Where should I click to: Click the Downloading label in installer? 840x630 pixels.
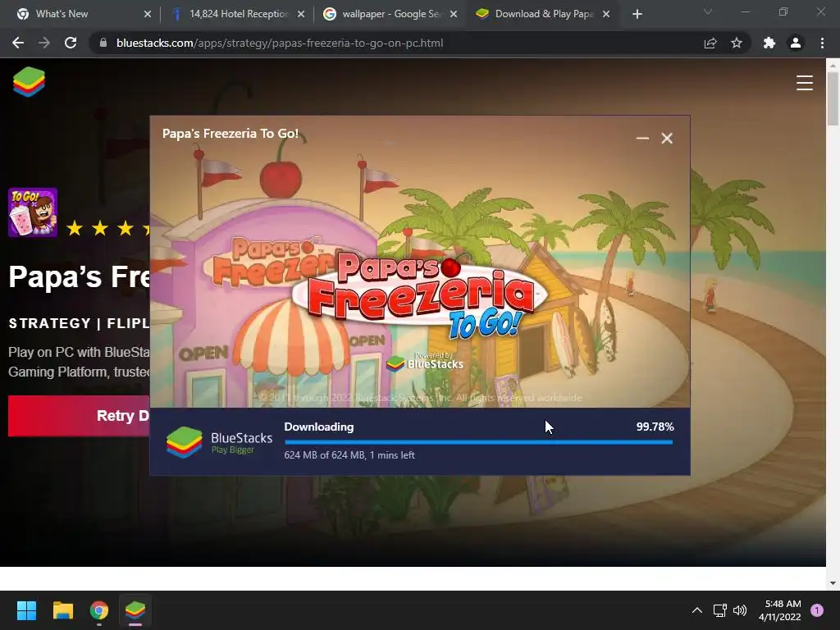tap(319, 427)
